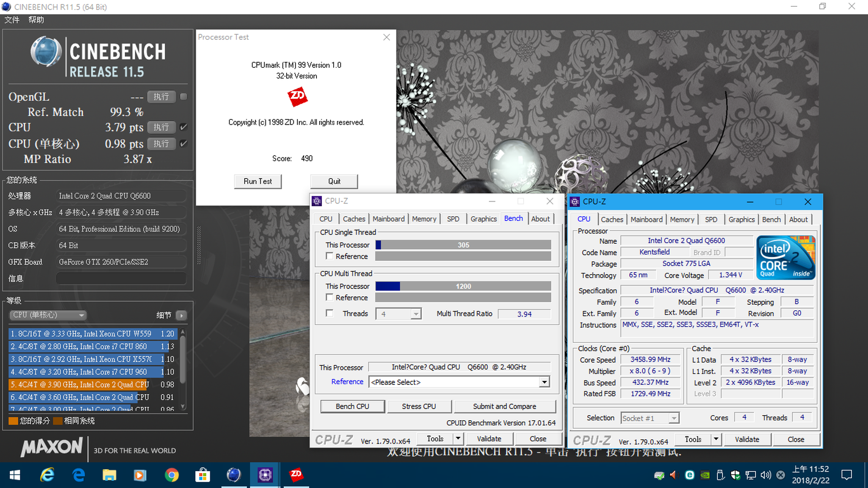Open the CPU (单核心) ranking dropdown
Image resolution: width=868 pixels, height=488 pixels.
click(48, 315)
